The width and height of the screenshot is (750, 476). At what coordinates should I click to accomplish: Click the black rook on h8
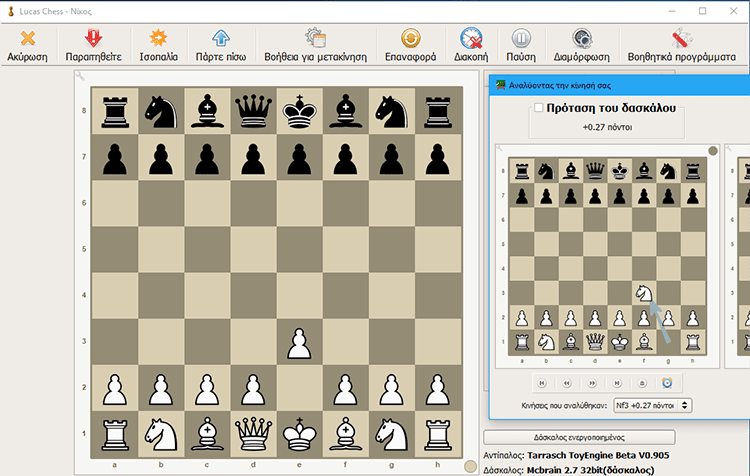tap(438, 111)
